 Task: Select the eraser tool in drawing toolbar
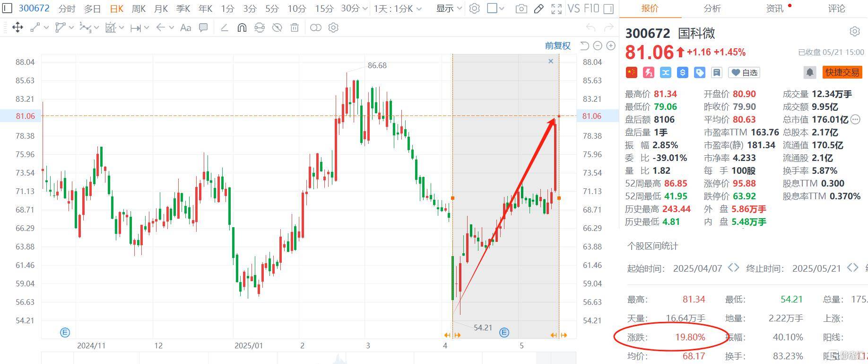[225, 27]
